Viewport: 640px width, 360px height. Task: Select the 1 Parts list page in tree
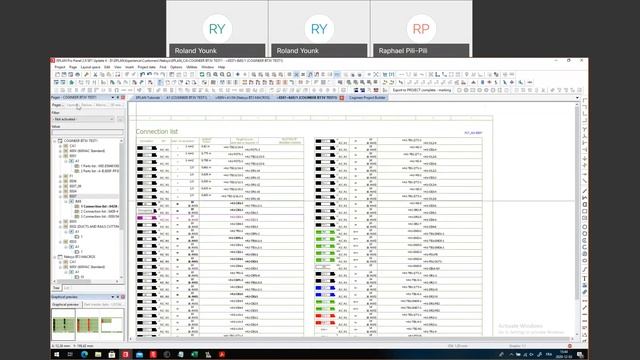pyautogui.click(x=99, y=166)
